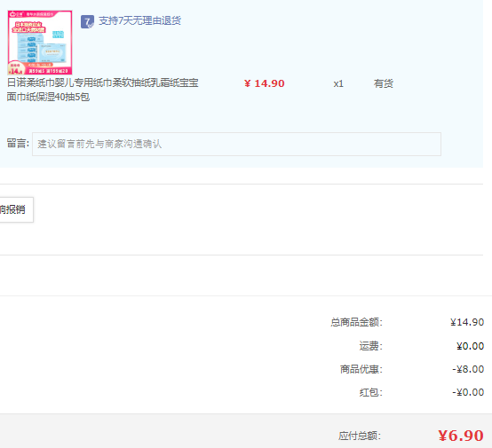Viewport: 492px width, 448px height.
Task: Click the 运费 shipping label
Action: [371, 346]
